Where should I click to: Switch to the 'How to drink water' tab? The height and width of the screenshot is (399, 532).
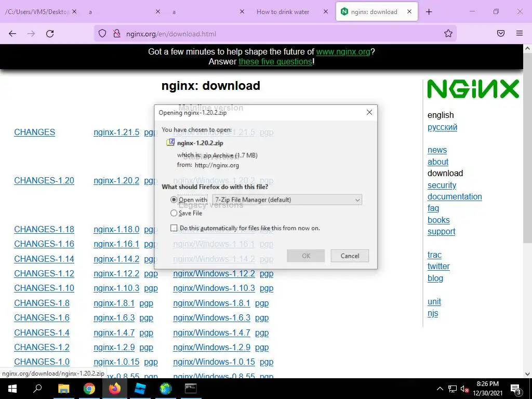tap(283, 12)
